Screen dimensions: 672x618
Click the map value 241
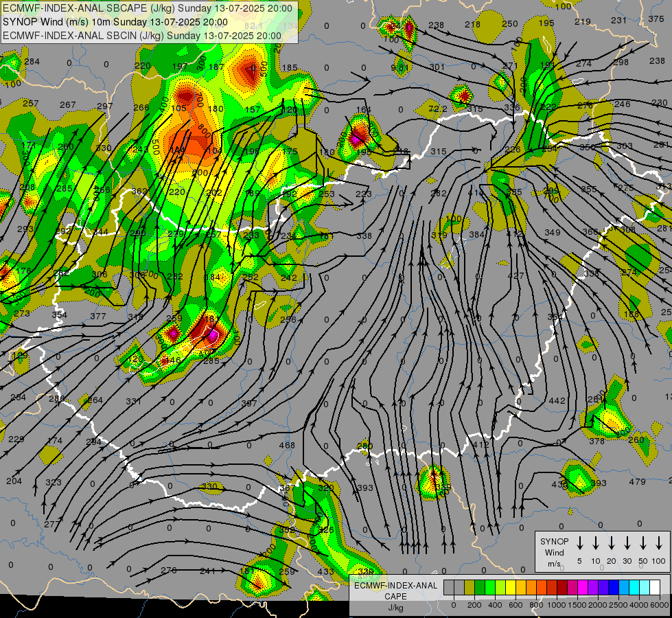click(x=207, y=571)
